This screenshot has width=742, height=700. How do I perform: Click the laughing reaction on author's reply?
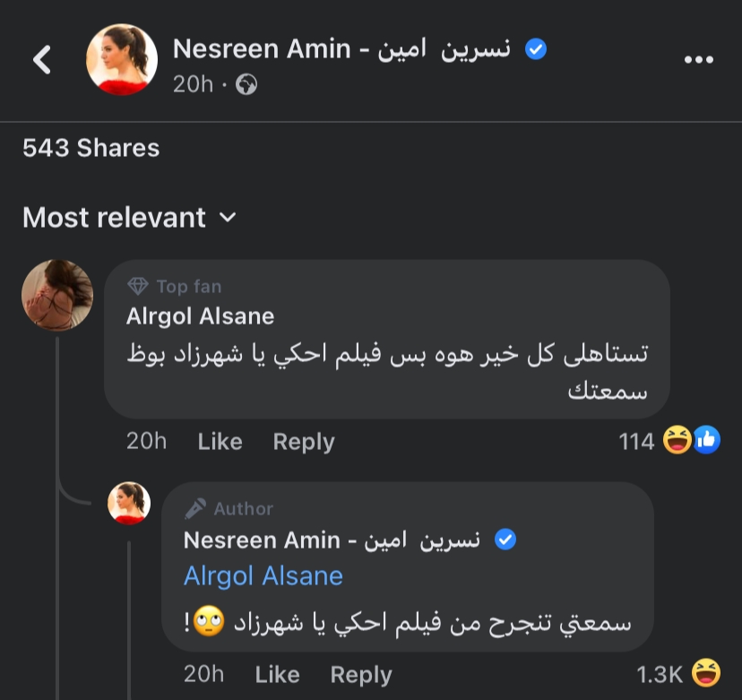coord(706,672)
